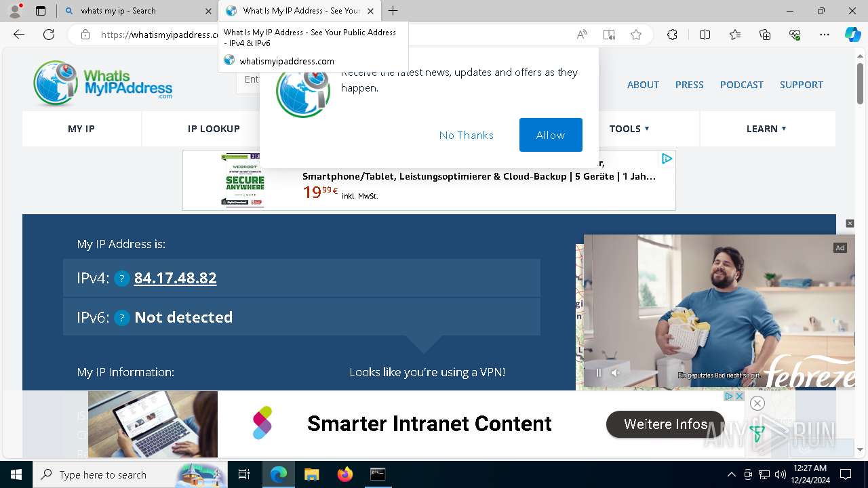Add this page to favorites
Image resolution: width=868 pixels, height=488 pixels.
point(636,35)
